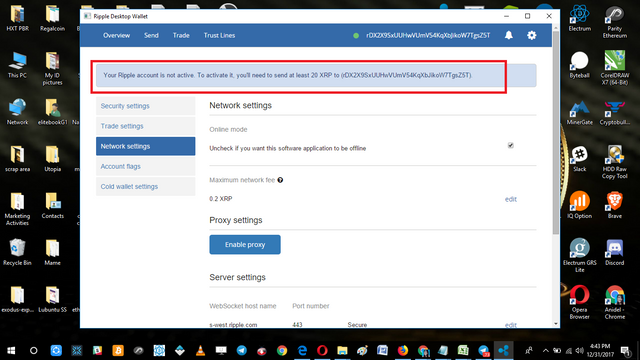Open the Marketing Activities desktop folder
Screen dimensions: 640x360
17,209
